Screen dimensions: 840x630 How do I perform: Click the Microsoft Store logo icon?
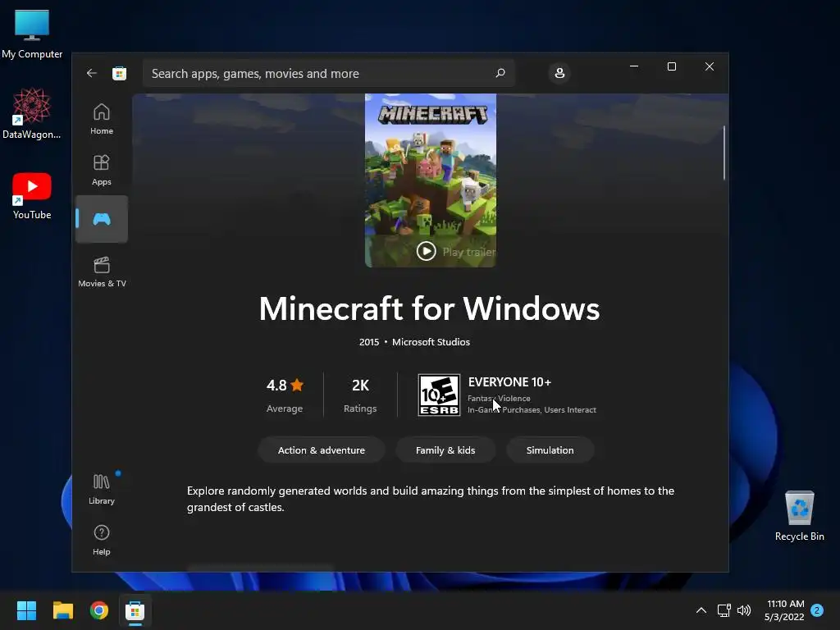(x=120, y=73)
